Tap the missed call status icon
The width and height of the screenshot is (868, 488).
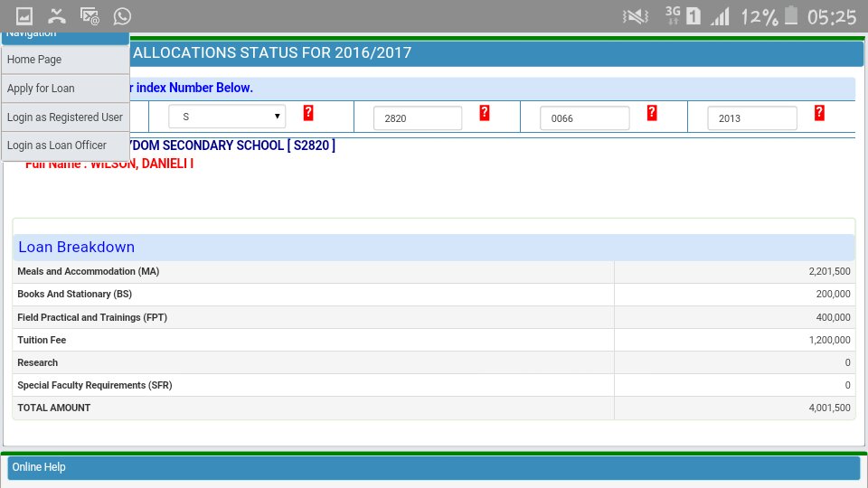coord(56,16)
